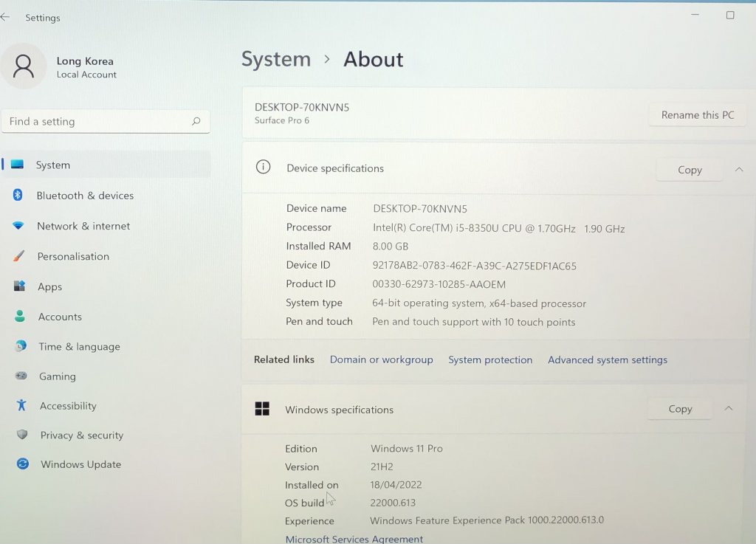Screen dimensions: 756x544
Task: Click the Apps grid icon
Action: coord(19,286)
